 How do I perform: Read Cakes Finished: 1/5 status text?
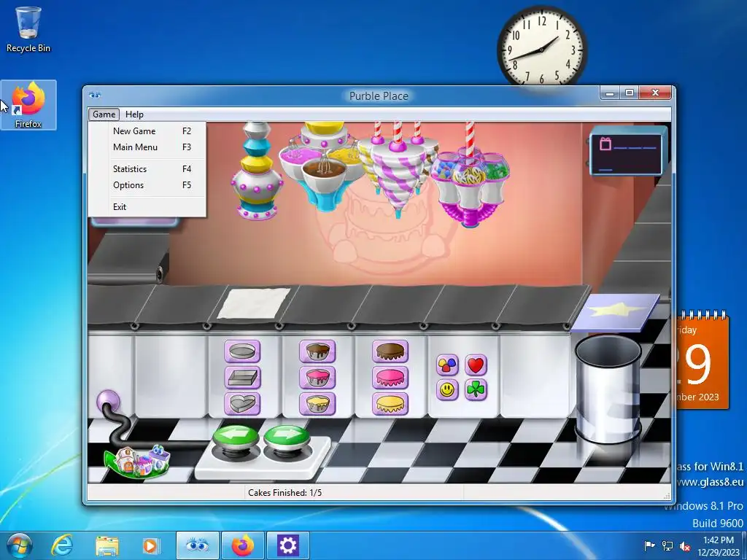(x=285, y=493)
